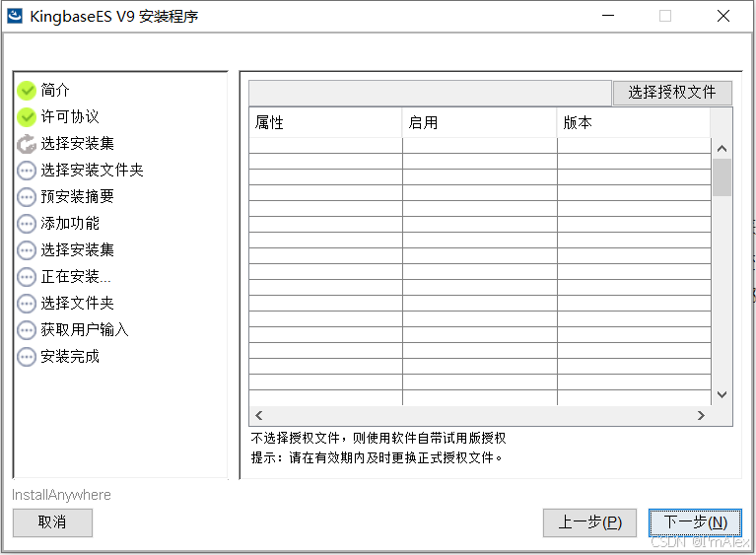Viewport: 756px width, 555px height.
Task: Click the 不选择授权文件 trial license note
Action: (378, 439)
